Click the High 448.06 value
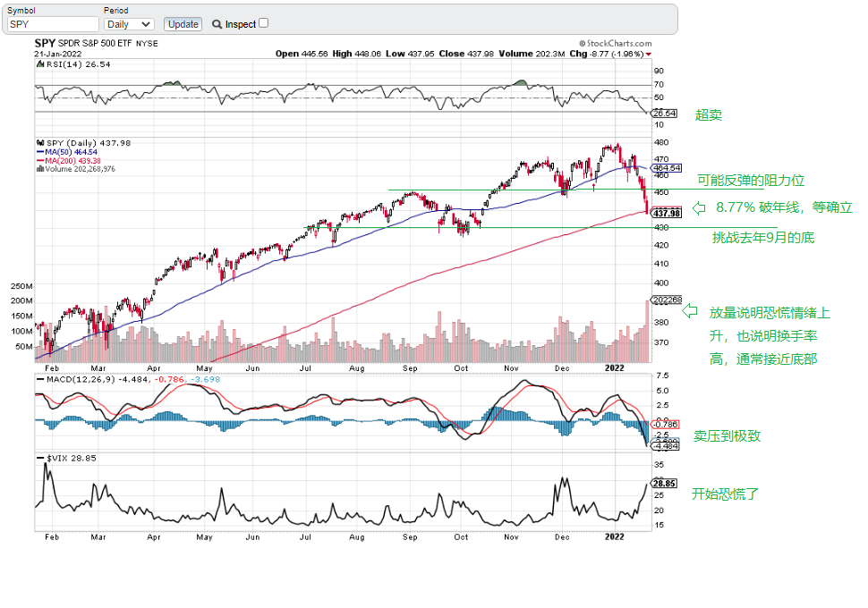Viewport: 868px width, 608px height. tap(356, 54)
